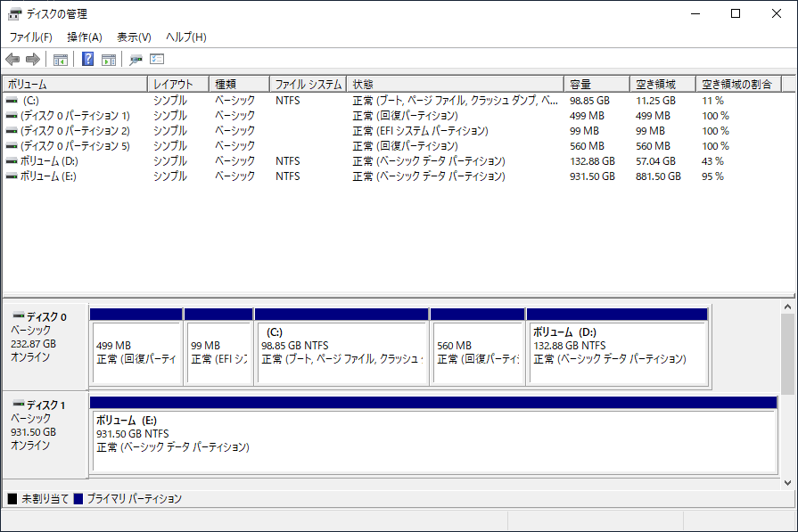Viewport: 798px width, 532px height.
Task: Click the ディスクの管理 title bar app icon
Action: click(15, 13)
